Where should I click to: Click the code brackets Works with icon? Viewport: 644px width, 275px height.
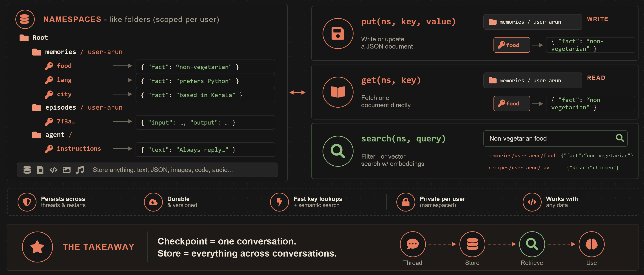pos(532,202)
